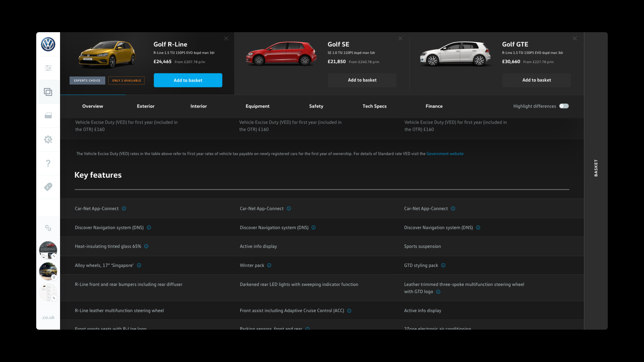Show info for R-Line Car-Net App-Connect
This screenshot has height=362, width=644.
click(124, 208)
